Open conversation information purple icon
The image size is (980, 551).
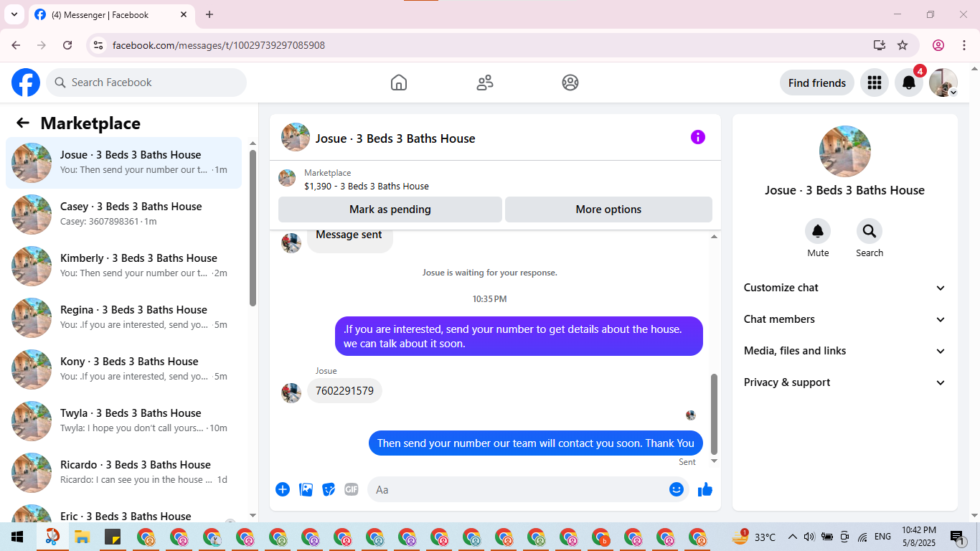pyautogui.click(x=698, y=137)
